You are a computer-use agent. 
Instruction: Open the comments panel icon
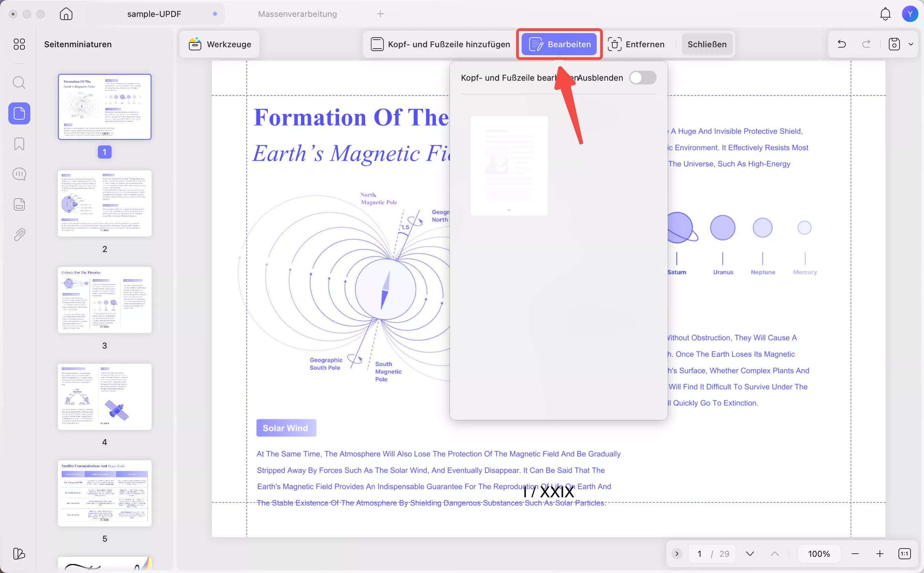(x=19, y=174)
